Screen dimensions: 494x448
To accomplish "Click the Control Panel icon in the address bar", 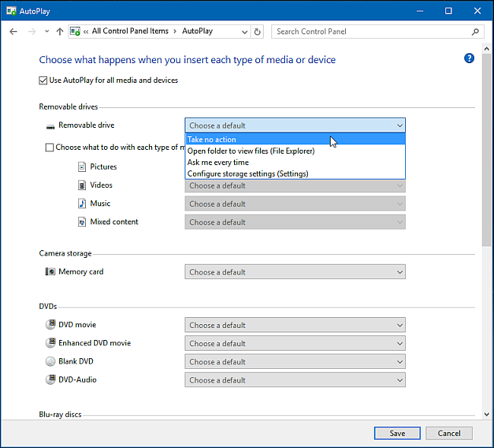I will (75, 31).
